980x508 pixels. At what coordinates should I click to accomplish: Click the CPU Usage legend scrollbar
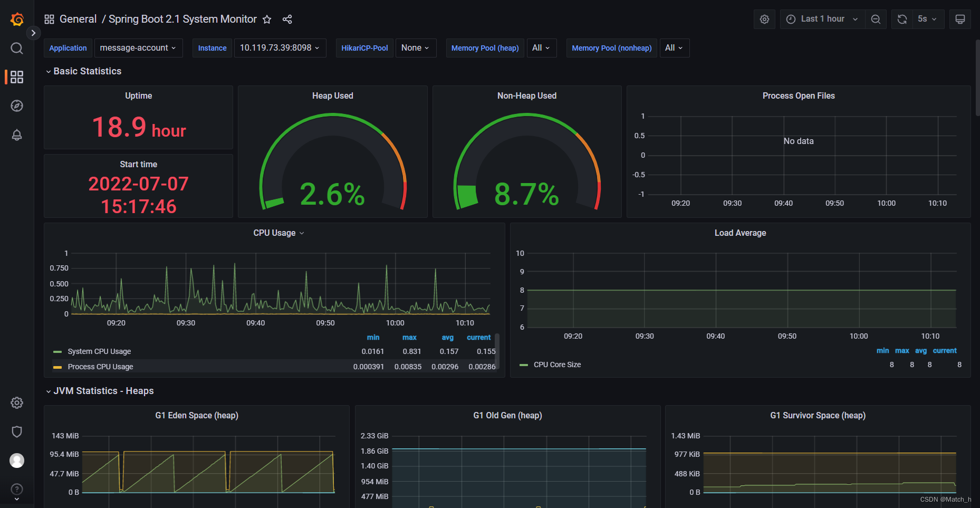tap(497, 352)
